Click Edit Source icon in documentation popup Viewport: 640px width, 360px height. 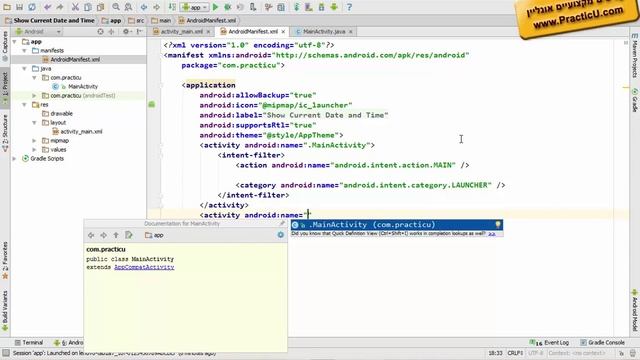tap(129, 235)
